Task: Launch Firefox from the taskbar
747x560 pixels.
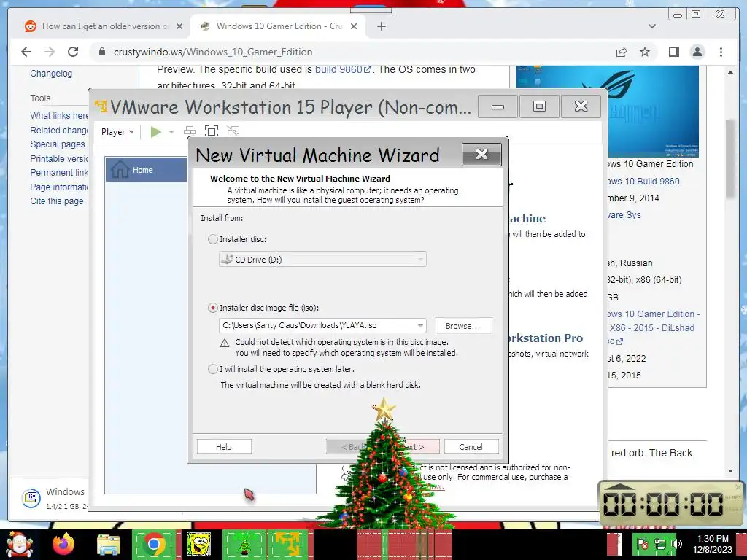Action: point(63,544)
